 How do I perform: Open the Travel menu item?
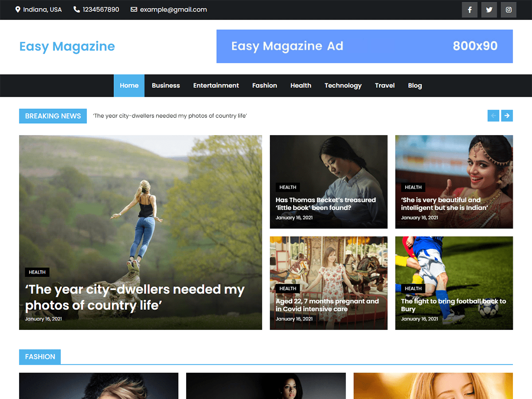[x=384, y=86]
